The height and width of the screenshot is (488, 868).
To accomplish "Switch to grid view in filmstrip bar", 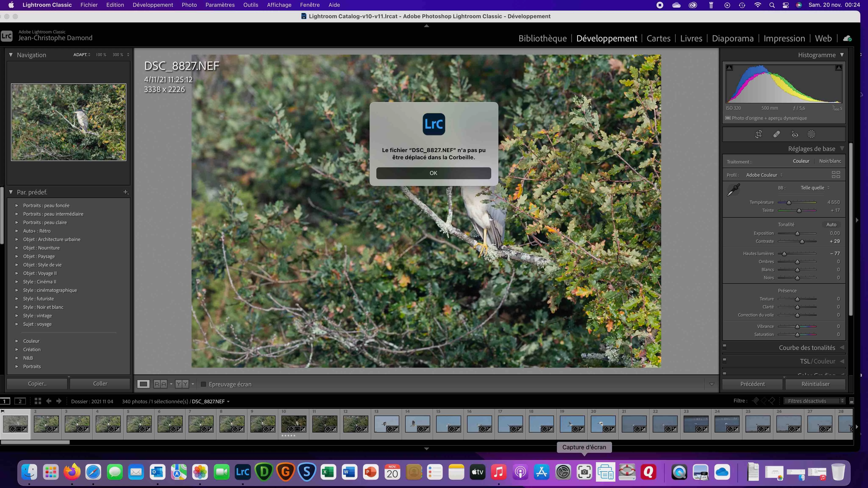I will (x=38, y=401).
